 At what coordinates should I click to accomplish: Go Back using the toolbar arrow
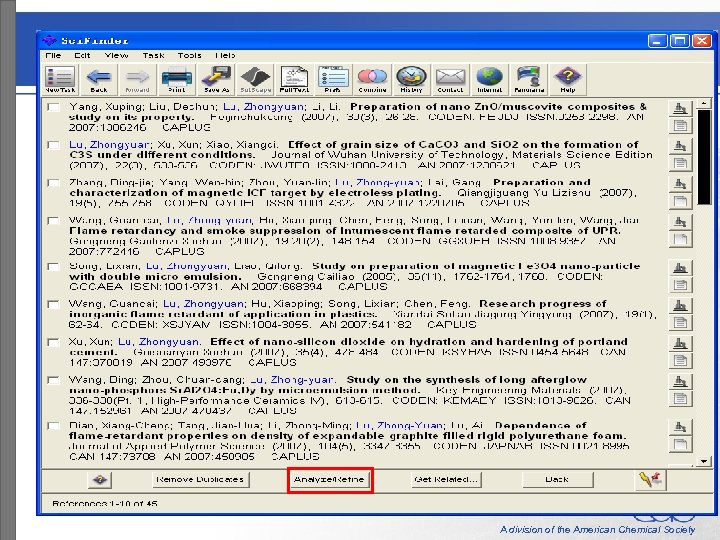[99, 79]
